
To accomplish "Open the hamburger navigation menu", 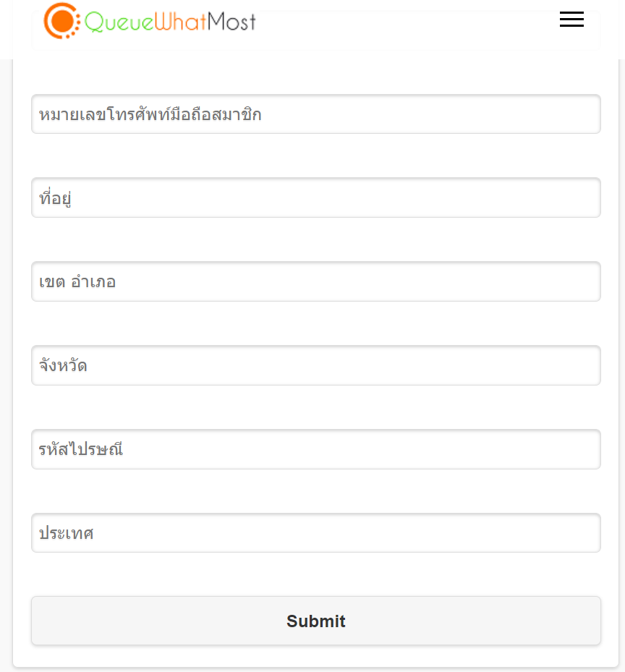I will (x=571, y=20).
